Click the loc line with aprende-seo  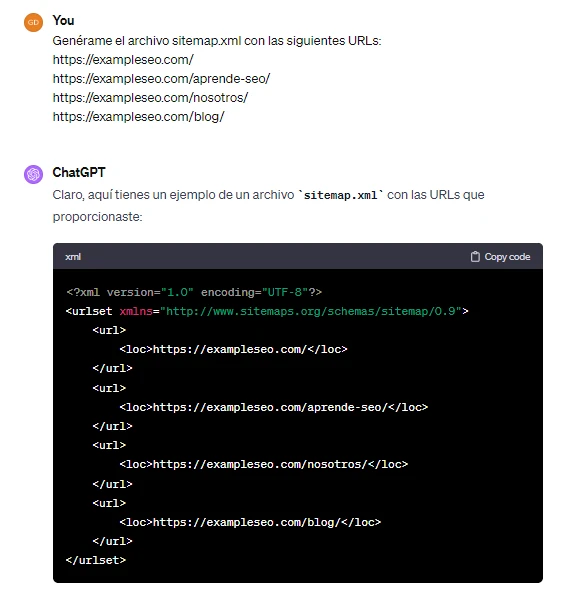click(274, 407)
